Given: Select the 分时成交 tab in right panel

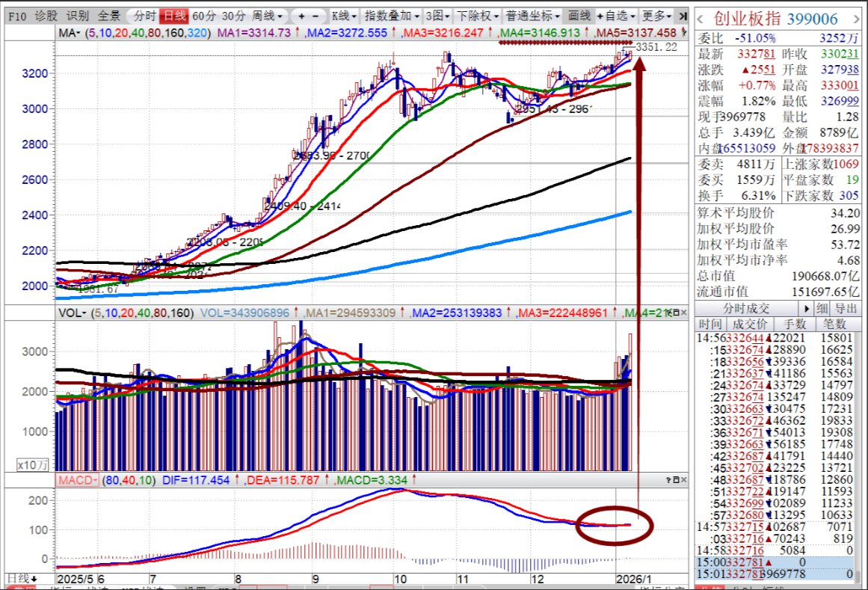Looking at the screenshot, I should (745, 308).
